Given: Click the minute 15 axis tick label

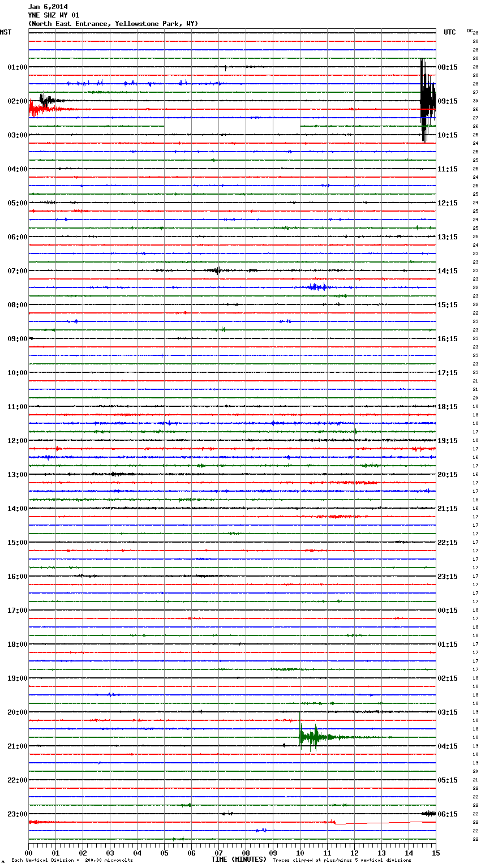Looking at the screenshot, I should coord(436,853).
